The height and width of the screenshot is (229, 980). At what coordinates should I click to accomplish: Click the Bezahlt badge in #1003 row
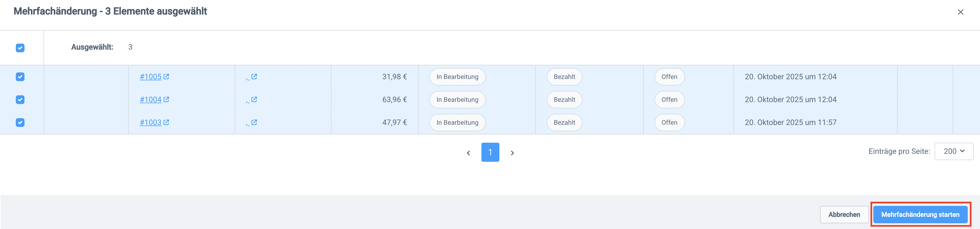564,123
